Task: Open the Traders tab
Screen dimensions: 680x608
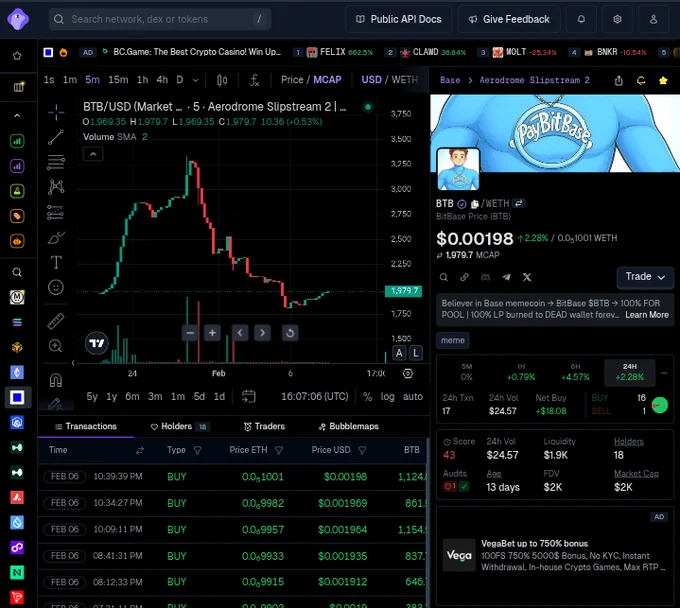Action: coord(264,426)
